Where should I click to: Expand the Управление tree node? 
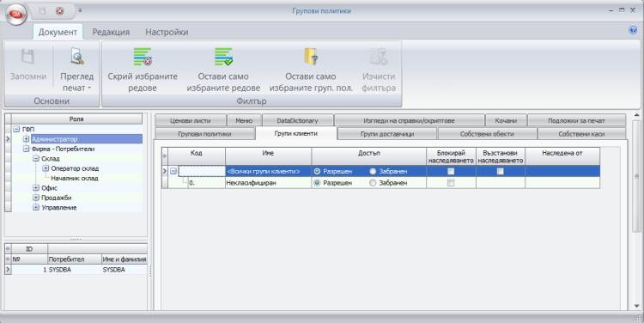pyautogui.click(x=36, y=208)
